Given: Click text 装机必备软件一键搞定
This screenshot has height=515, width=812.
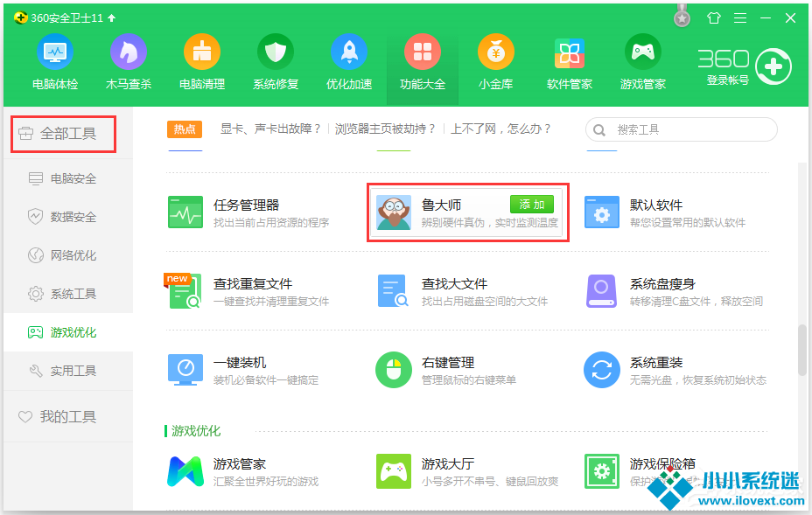Looking at the screenshot, I should pos(266,380).
